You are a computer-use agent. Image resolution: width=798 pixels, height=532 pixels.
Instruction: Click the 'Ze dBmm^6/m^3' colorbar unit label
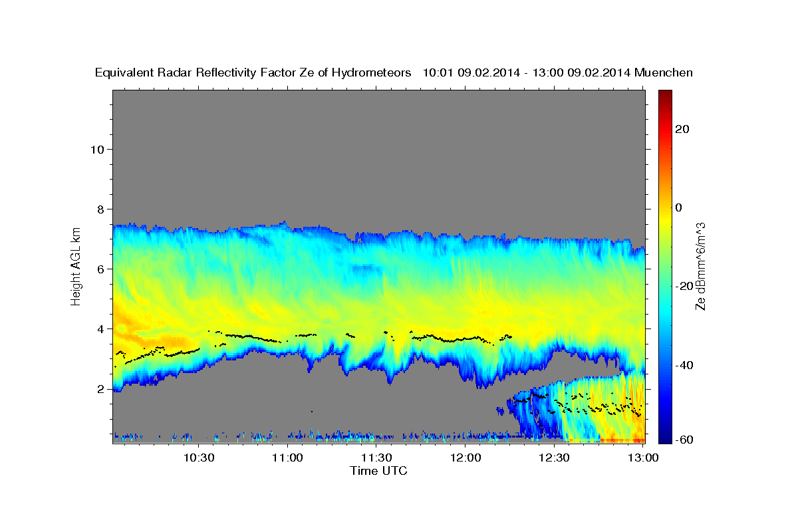click(700, 266)
